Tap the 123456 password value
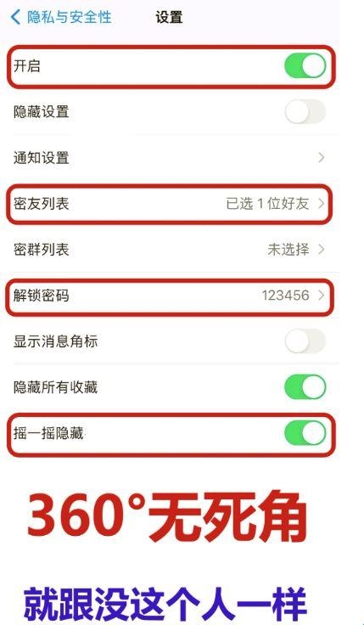364x625 pixels. point(286,296)
